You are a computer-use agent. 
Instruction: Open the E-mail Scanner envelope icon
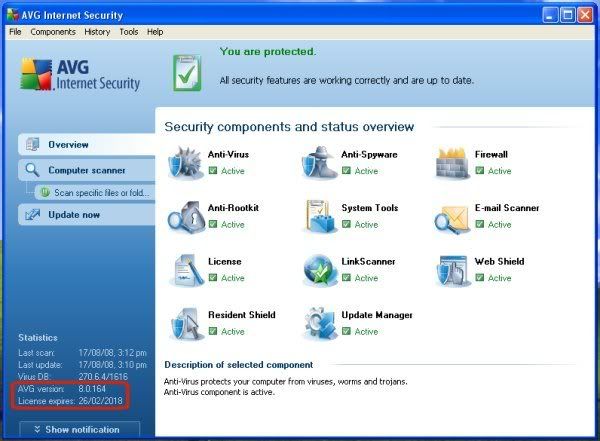click(452, 219)
